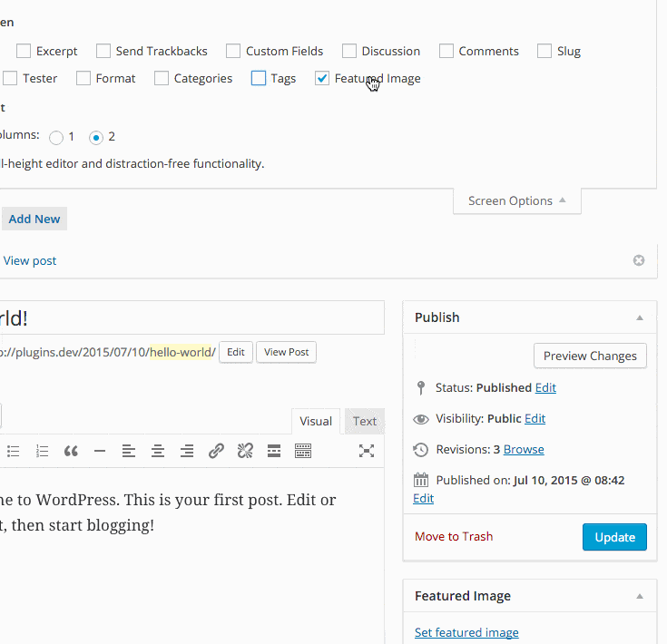The height and width of the screenshot is (644, 667).
Task: Collapse the Featured Image box arrow
Action: [640, 597]
